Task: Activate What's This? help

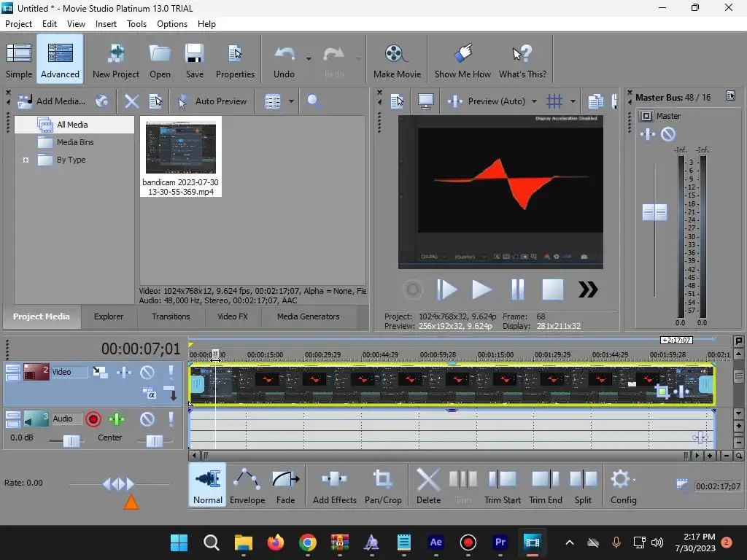Action: 522,61
